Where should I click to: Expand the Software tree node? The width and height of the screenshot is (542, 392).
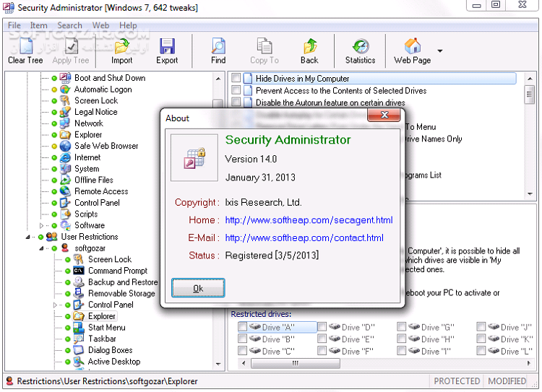(x=41, y=225)
